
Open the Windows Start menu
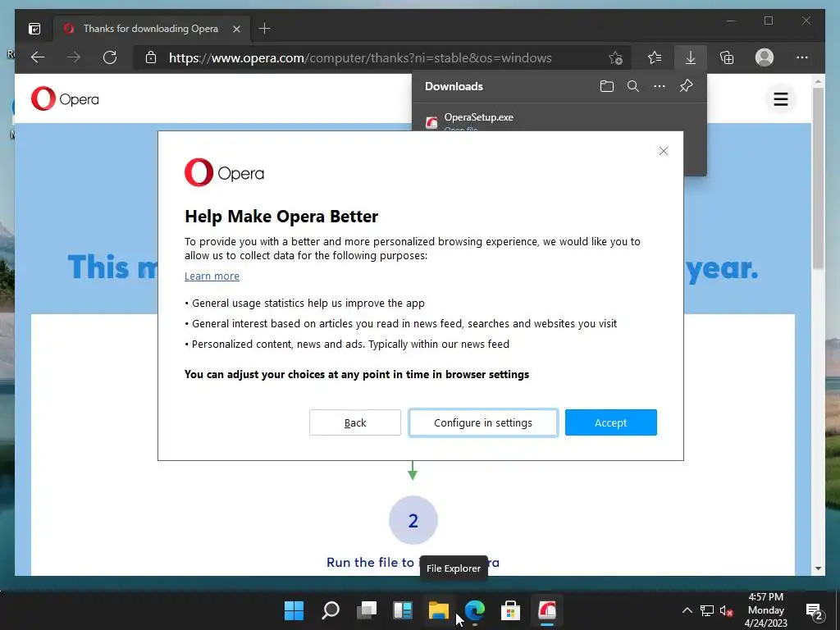pos(294,610)
